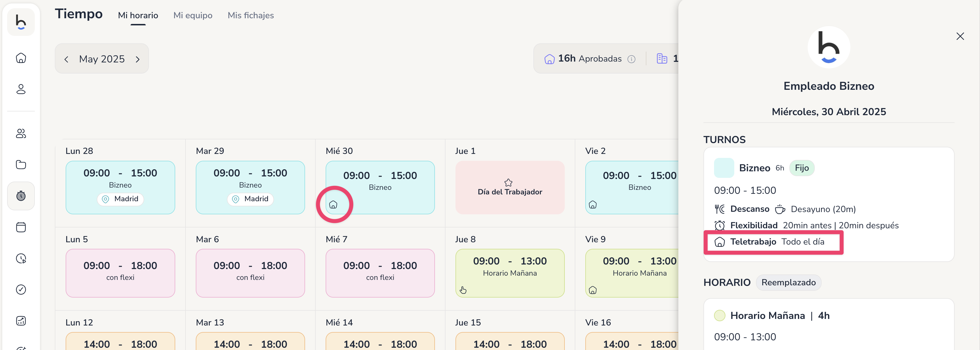980x350 pixels.
Task: Click the Vie 16 day label
Action: click(x=598, y=323)
